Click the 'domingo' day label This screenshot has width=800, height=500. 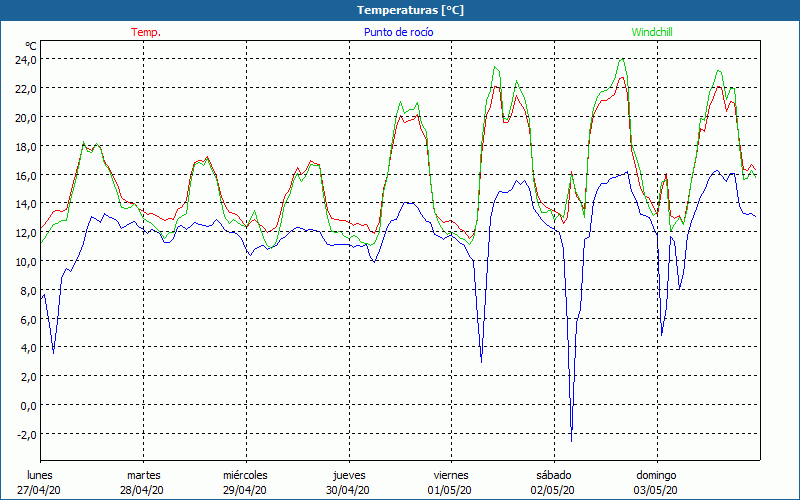click(656, 475)
